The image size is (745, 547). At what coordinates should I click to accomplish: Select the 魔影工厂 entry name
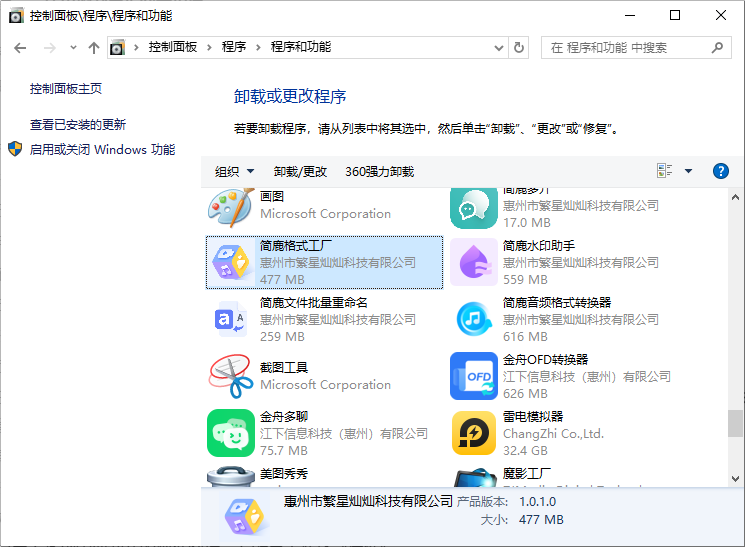click(x=527, y=473)
